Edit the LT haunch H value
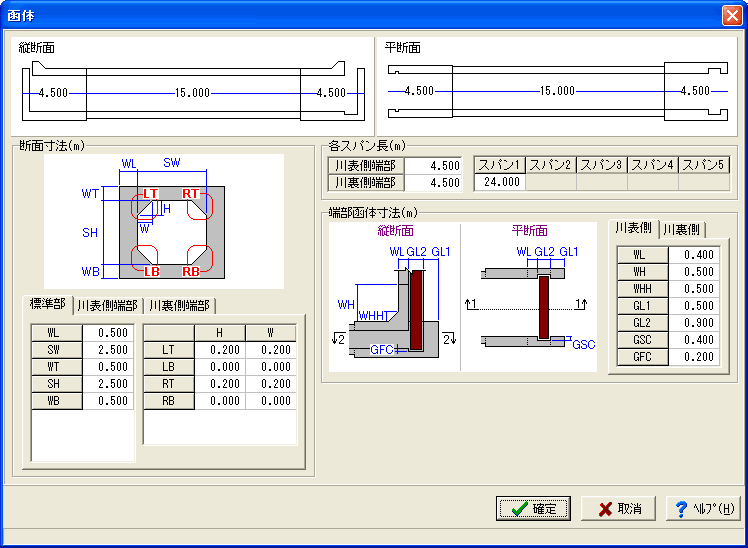 click(220, 350)
